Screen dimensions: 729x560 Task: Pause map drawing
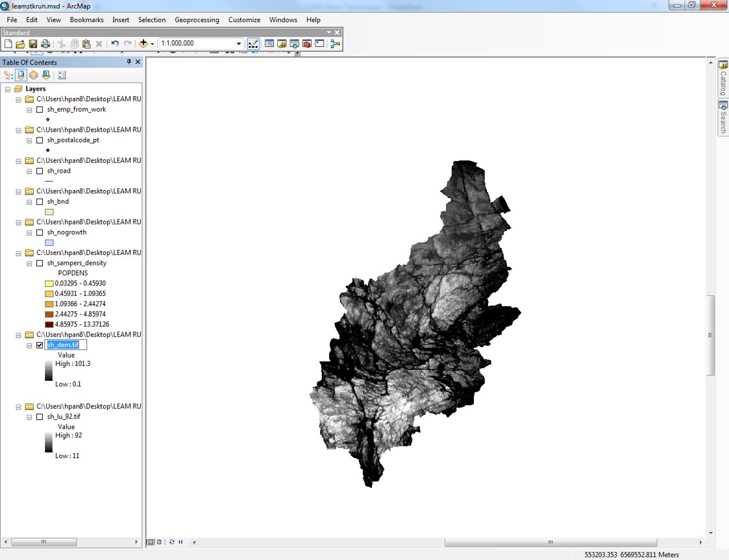(180, 542)
